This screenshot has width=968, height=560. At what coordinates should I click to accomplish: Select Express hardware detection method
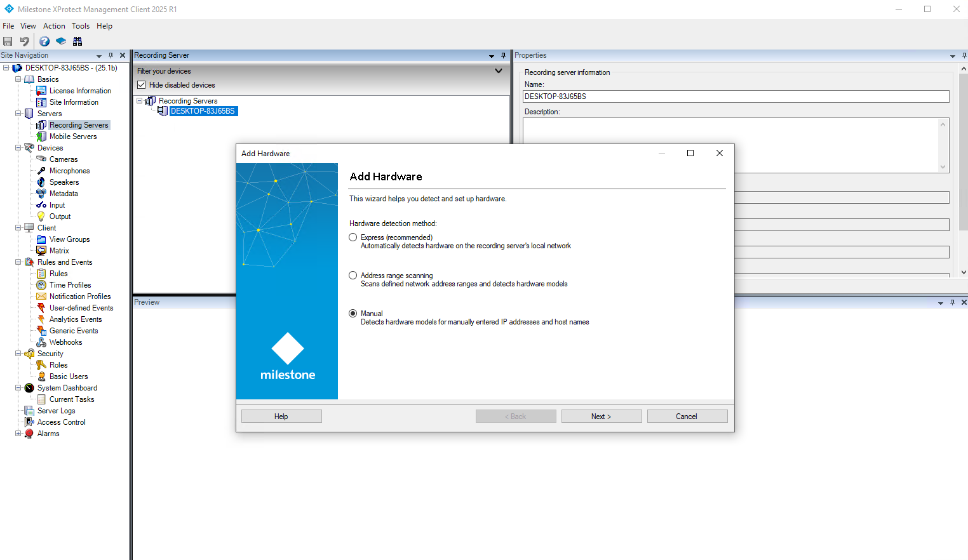(353, 237)
